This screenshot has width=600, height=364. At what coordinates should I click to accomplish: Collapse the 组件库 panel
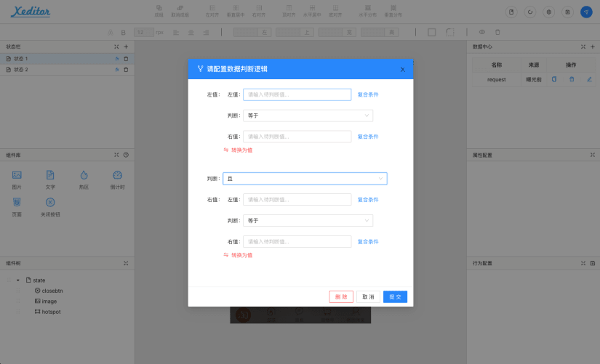point(116,155)
